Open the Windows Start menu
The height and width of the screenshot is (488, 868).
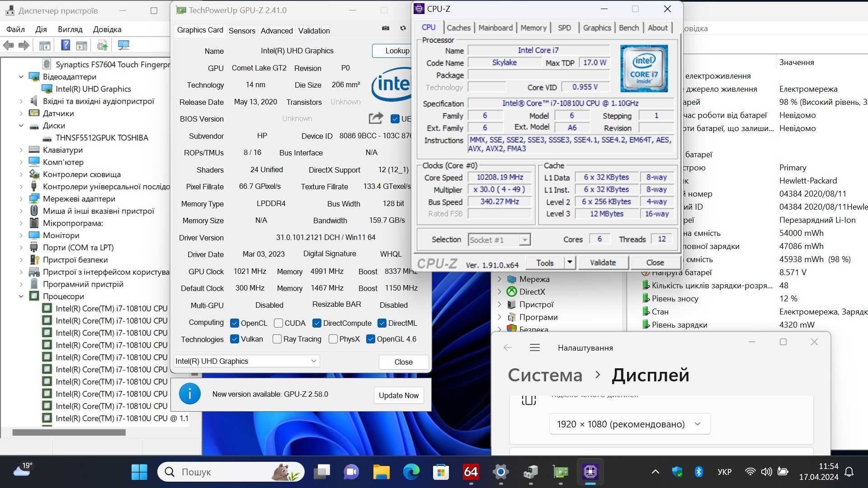click(139, 472)
